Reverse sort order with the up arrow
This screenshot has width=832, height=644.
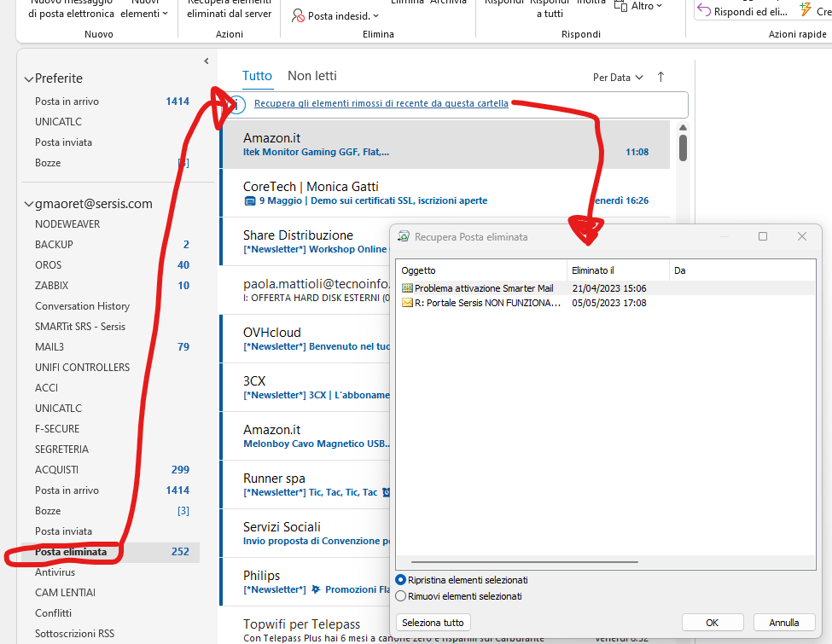pos(660,77)
